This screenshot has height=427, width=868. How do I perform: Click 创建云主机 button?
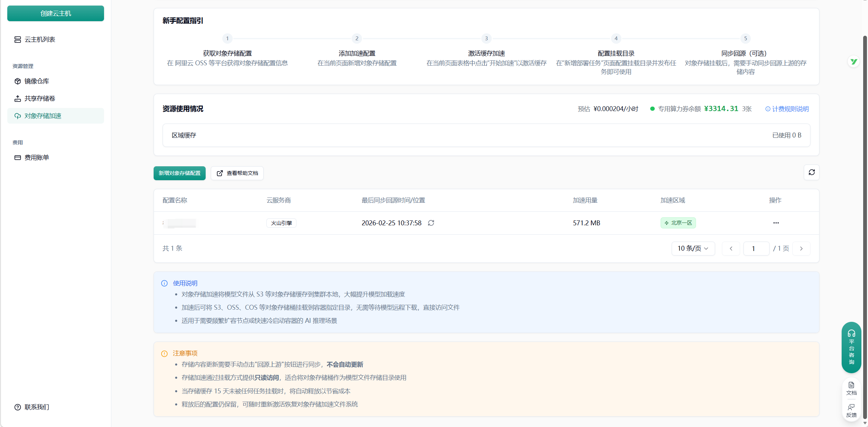55,14
